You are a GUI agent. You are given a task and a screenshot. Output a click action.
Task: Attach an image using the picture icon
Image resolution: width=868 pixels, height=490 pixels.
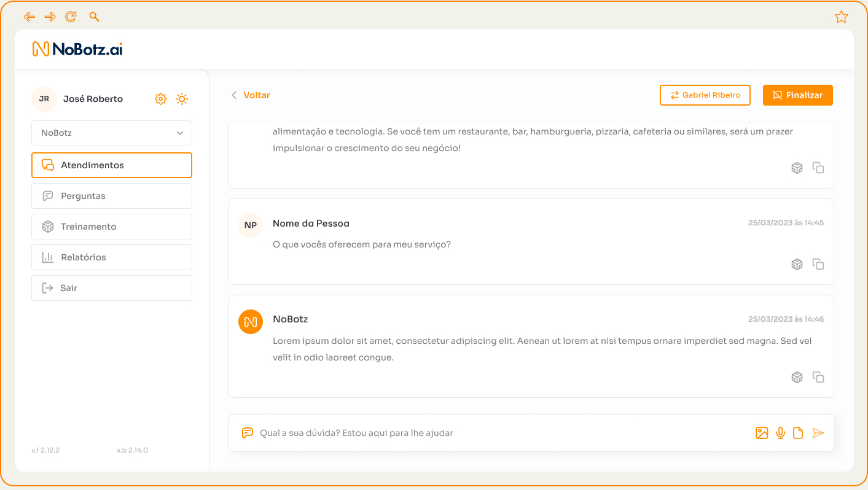pos(762,433)
